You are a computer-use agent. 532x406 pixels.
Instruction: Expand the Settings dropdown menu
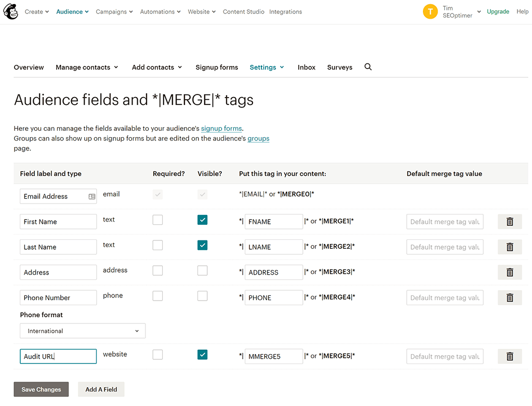[267, 67]
